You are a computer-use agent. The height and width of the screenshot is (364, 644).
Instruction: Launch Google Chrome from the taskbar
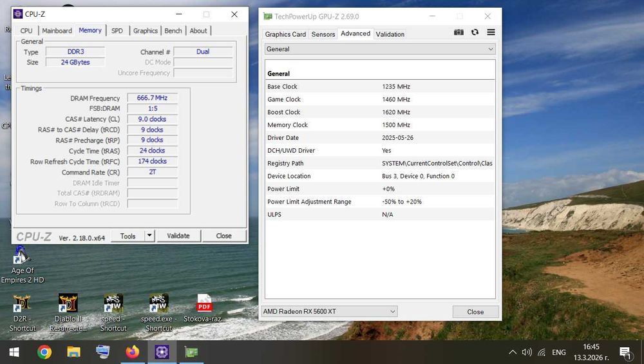coord(44,352)
